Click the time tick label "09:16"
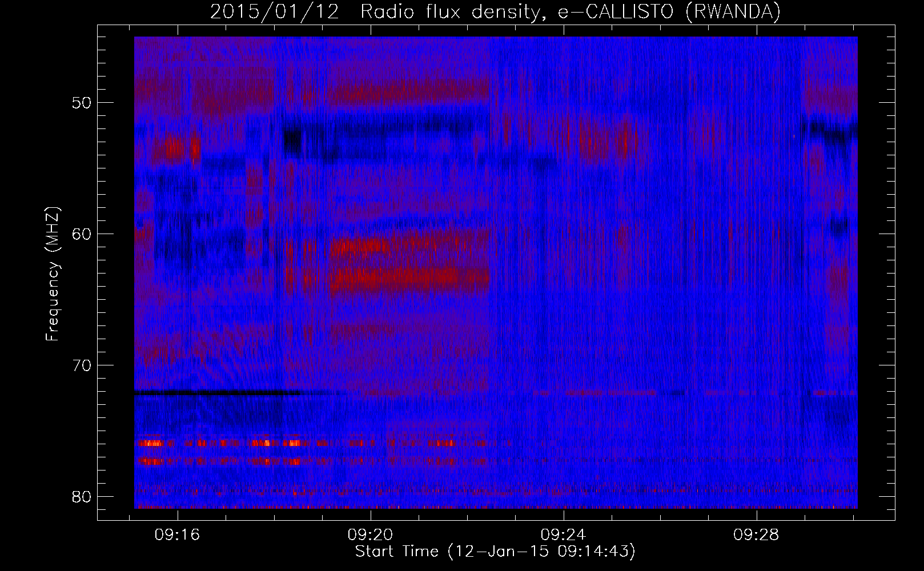Image resolution: width=924 pixels, height=571 pixels. coord(178,535)
